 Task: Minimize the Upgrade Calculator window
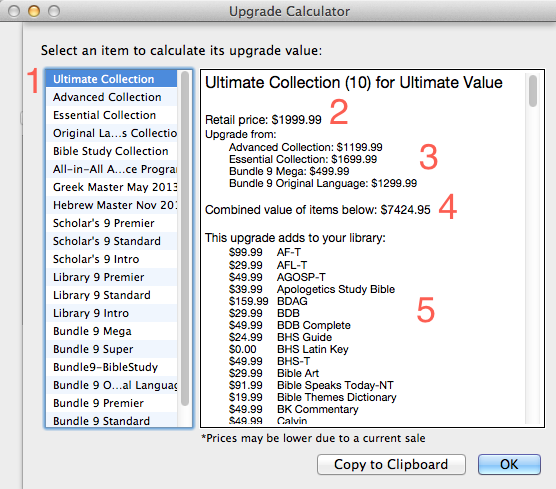(x=34, y=11)
